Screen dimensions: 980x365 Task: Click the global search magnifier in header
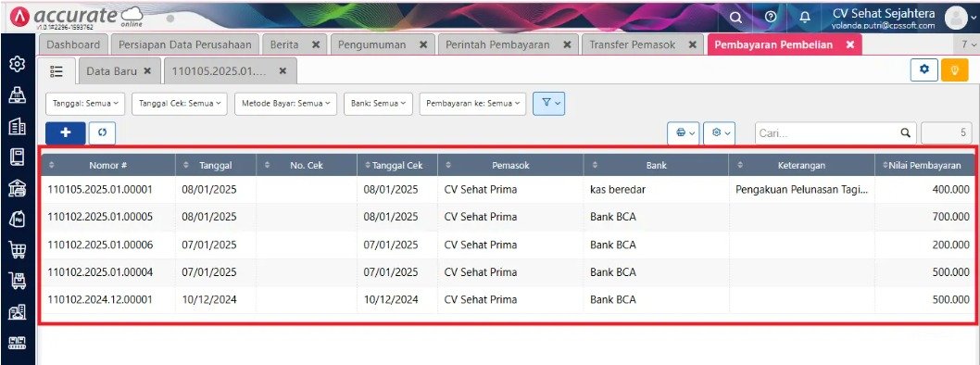(735, 18)
